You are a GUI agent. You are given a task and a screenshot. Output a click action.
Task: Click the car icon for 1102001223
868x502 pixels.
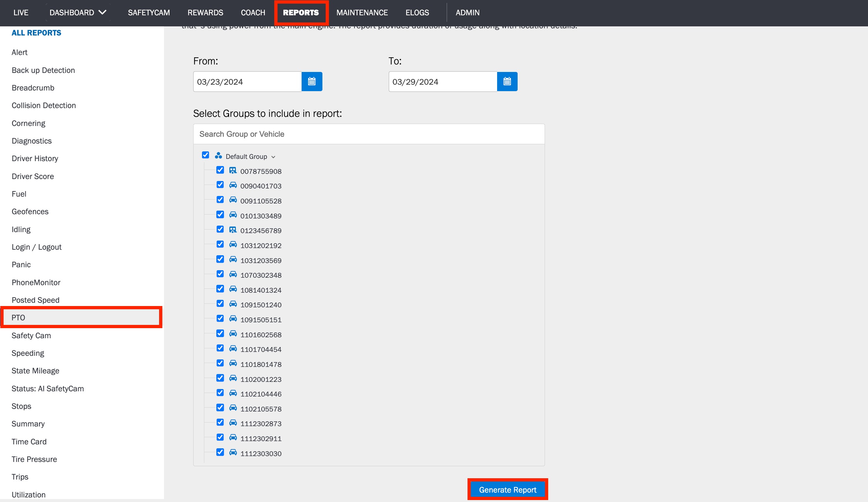[233, 378]
